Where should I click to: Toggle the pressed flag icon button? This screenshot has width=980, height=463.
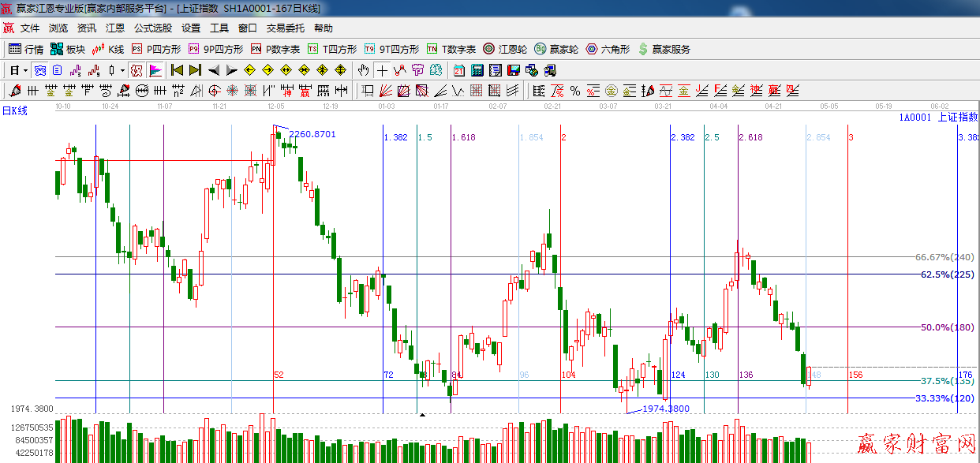155,70
